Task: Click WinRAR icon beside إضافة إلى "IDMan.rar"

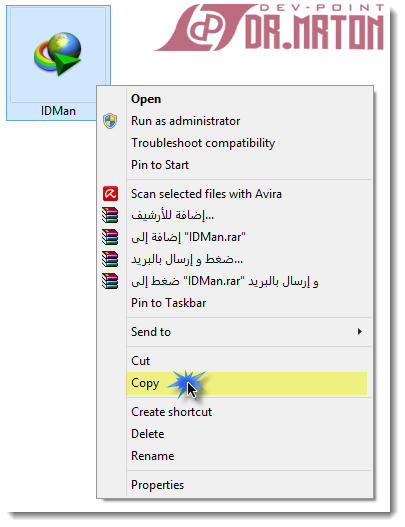Action: [110, 237]
